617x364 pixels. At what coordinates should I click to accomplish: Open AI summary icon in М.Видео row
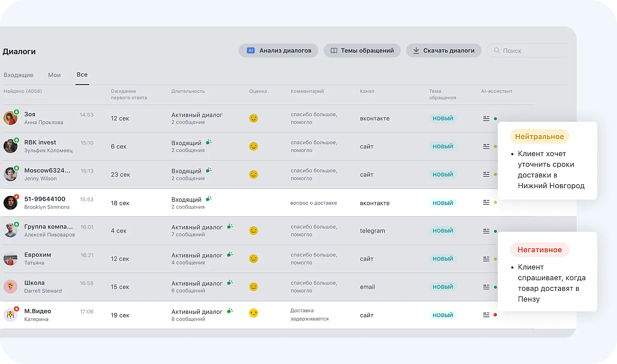pyautogui.click(x=486, y=315)
